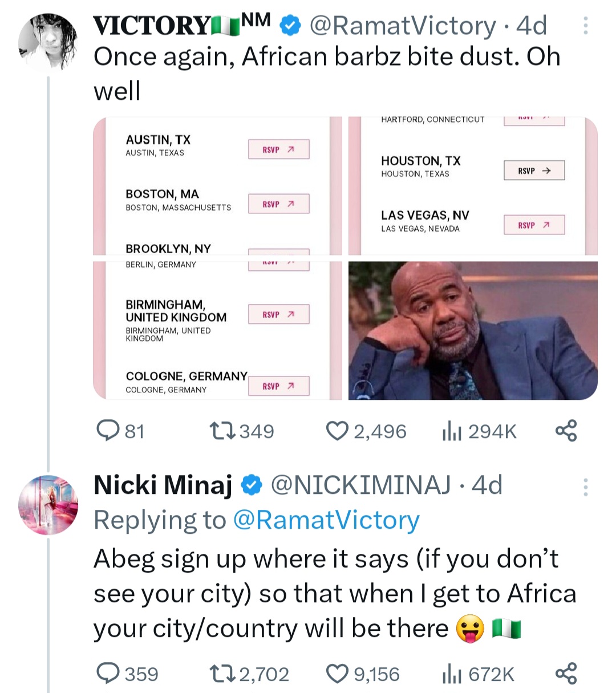Open the Birmingham and Cologne dates image
Image resolution: width=616 pixels, height=693 pixels.
coord(217,331)
